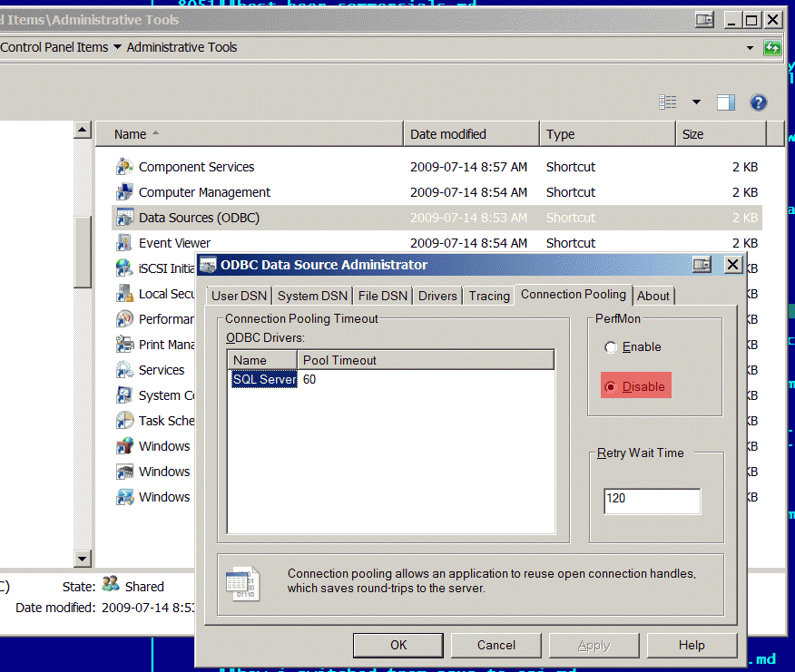
Task: Open the view options dropdown arrow
Action: [x=697, y=102]
